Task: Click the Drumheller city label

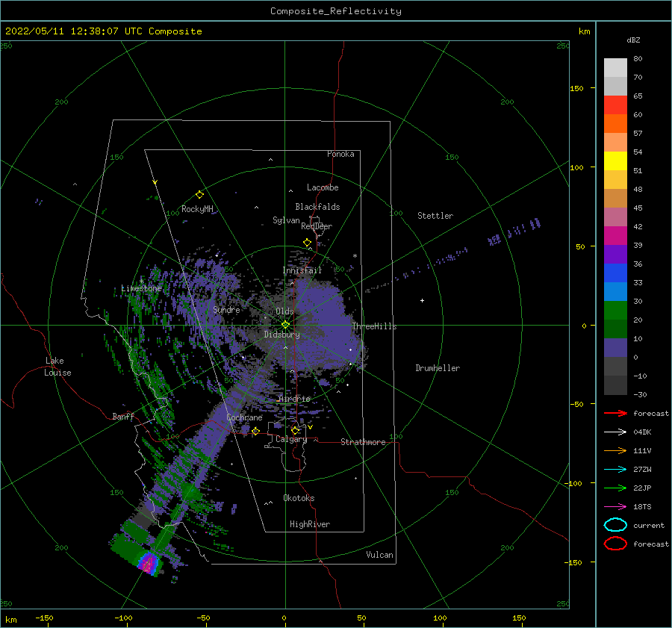Action: (438, 368)
